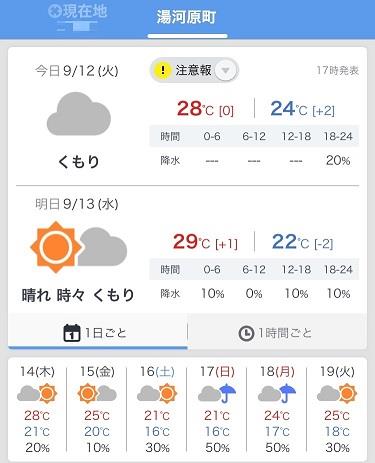Switch to the 1時間ごと hourly view
The width and height of the screenshot is (375, 463).
pos(277,331)
